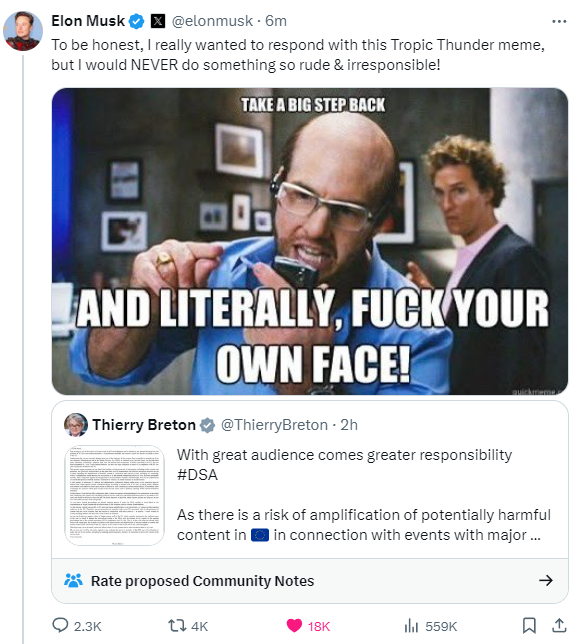Screen dimensions: 581x644
Task: Click the @ThierryBreton handle
Action: point(274,425)
